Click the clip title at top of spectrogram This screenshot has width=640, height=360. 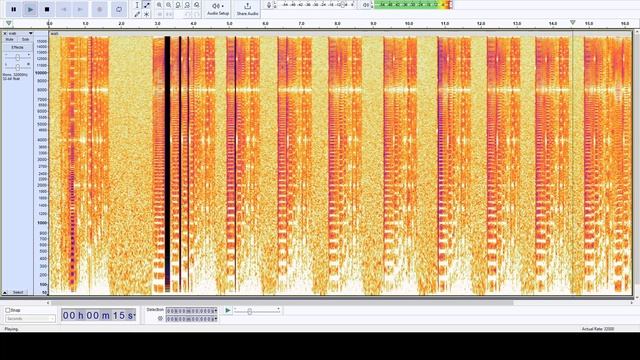tap(55, 33)
